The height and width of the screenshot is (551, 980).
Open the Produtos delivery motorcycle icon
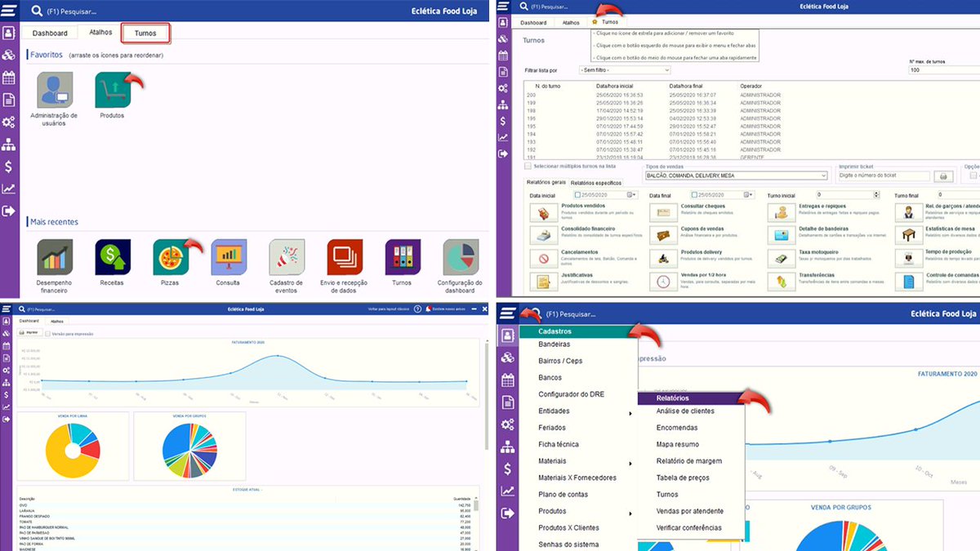click(x=662, y=259)
